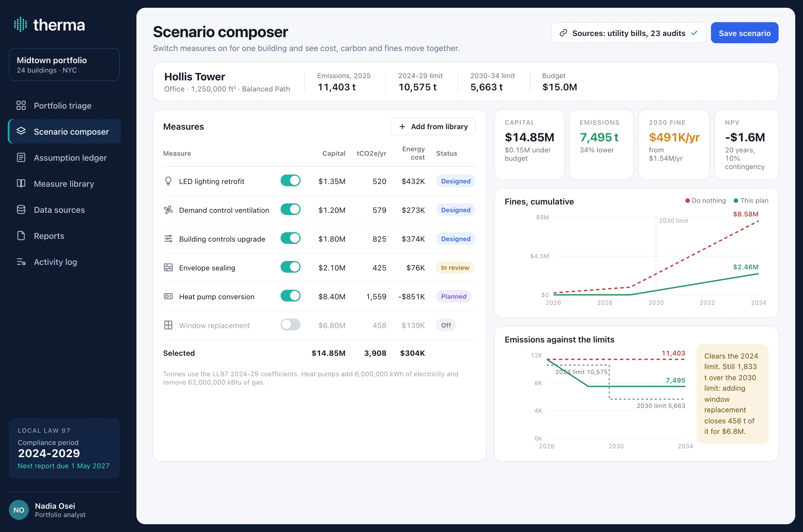Disable Demand control ventilation measure toggle

[x=290, y=210]
